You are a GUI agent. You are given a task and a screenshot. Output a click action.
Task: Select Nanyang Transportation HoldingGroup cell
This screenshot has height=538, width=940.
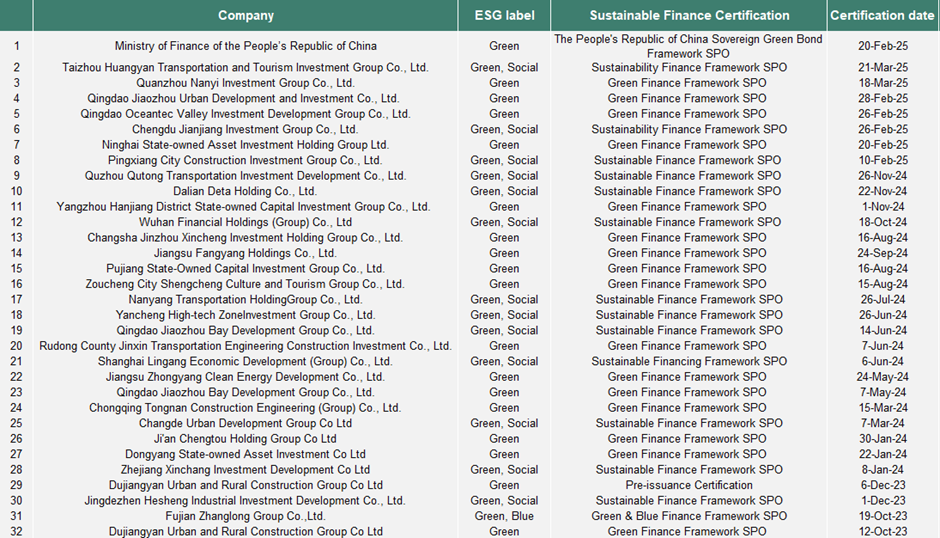(246, 300)
